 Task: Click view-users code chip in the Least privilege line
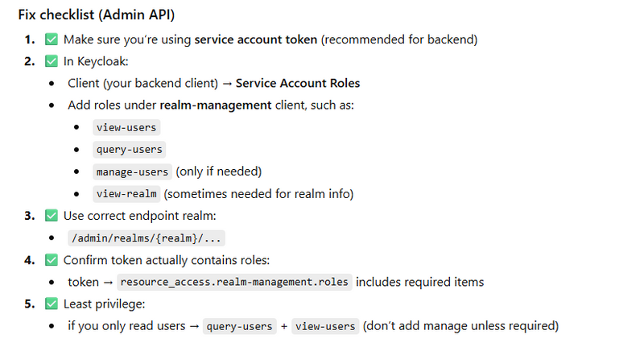pyautogui.click(x=325, y=326)
